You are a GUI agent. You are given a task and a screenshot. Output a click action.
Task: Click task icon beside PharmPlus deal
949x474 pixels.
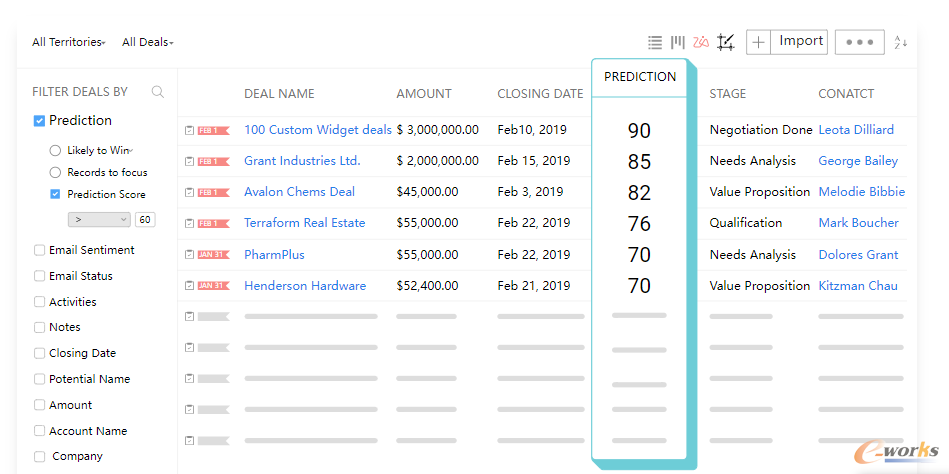coord(189,254)
